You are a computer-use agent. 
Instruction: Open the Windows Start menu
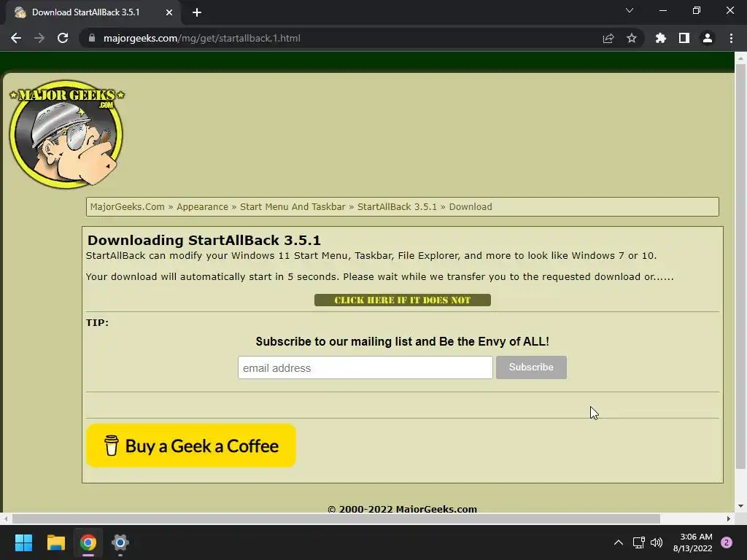[23, 542]
